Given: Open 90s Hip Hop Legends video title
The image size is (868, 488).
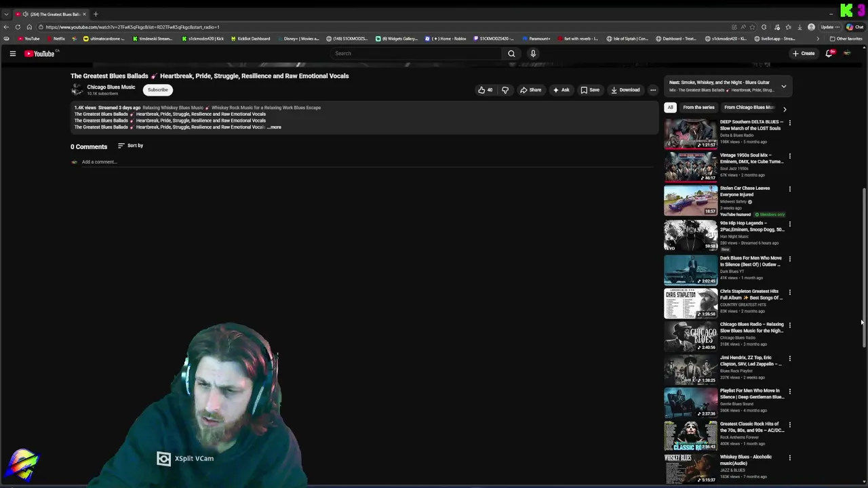Looking at the screenshot, I should pyautogui.click(x=751, y=226).
